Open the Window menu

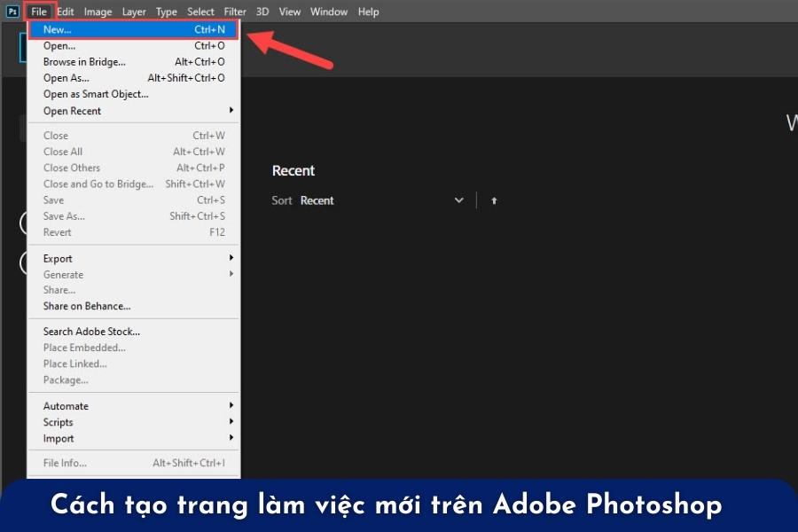(x=328, y=12)
